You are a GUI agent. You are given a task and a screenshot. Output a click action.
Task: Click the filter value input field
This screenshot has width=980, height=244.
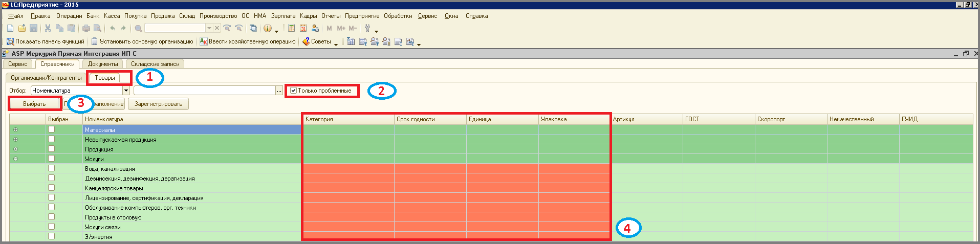205,91
